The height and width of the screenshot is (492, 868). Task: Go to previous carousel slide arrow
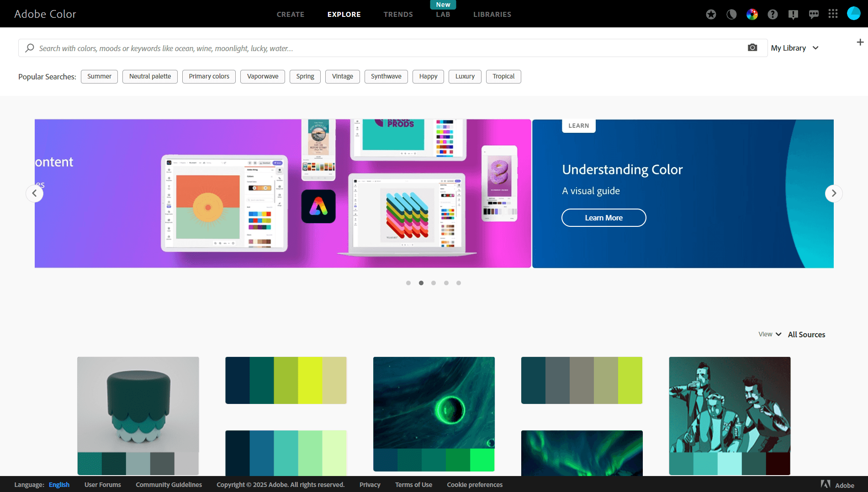point(34,193)
